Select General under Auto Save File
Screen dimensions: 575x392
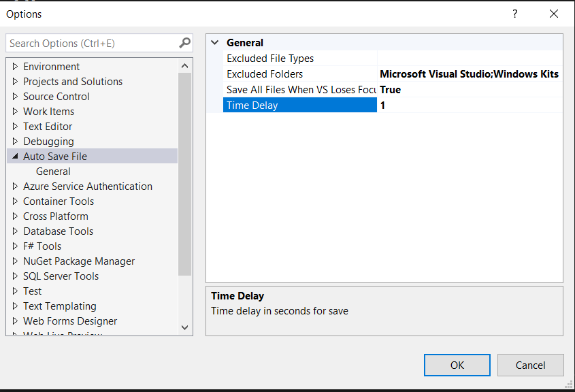tap(53, 171)
